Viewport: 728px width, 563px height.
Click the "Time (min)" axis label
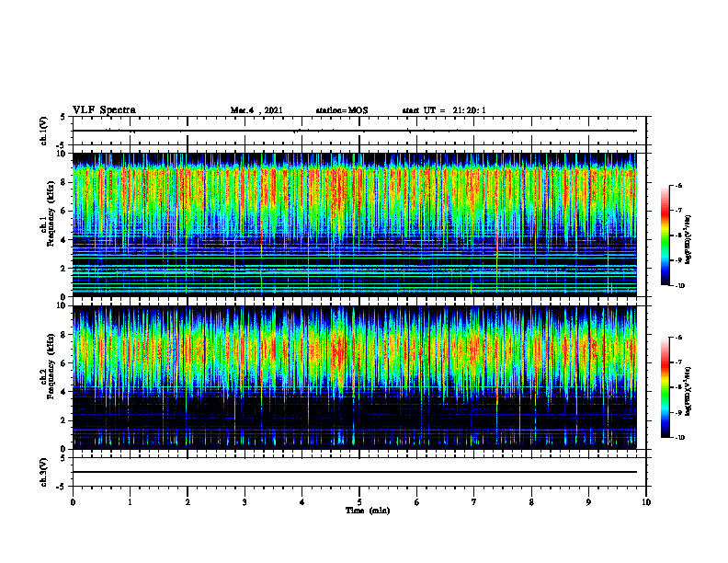coord(368,511)
